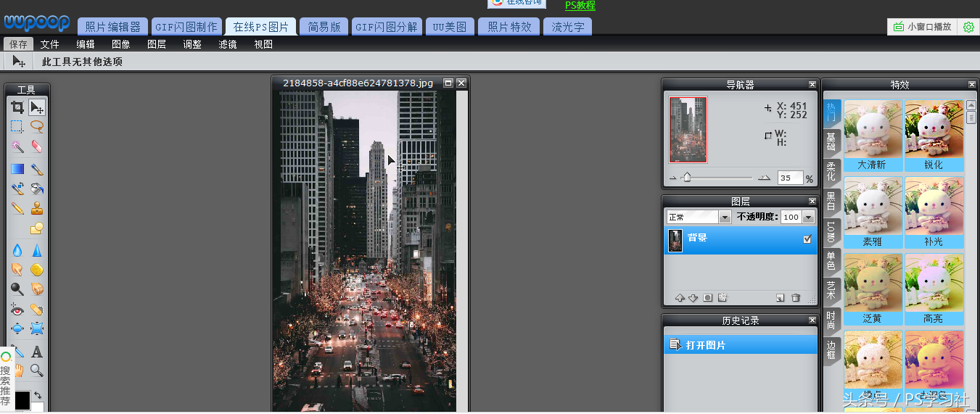
Task: Choose the rectangular marquee selection tool
Action: click(17, 127)
